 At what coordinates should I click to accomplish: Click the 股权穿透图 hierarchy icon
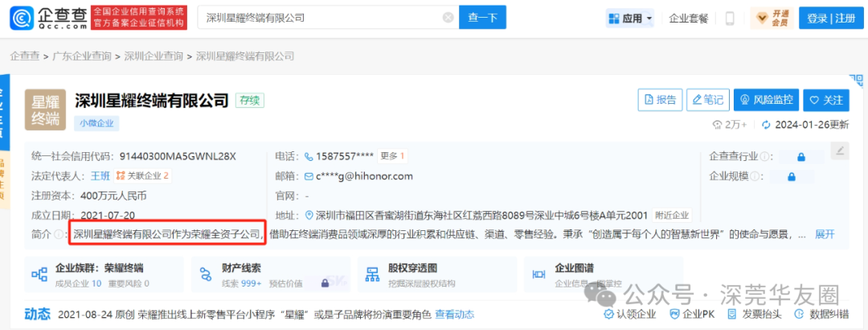[372, 274]
